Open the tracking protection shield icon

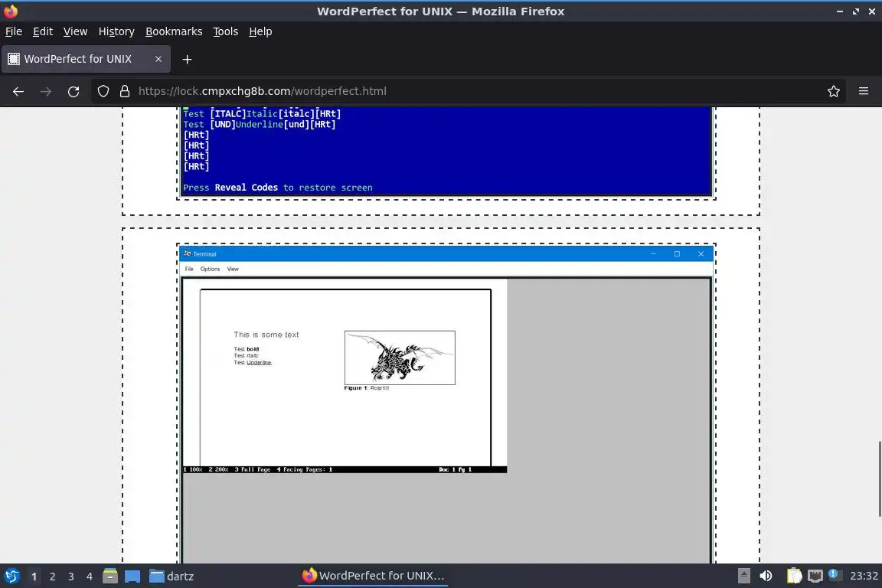pyautogui.click(x=103, y=91)
